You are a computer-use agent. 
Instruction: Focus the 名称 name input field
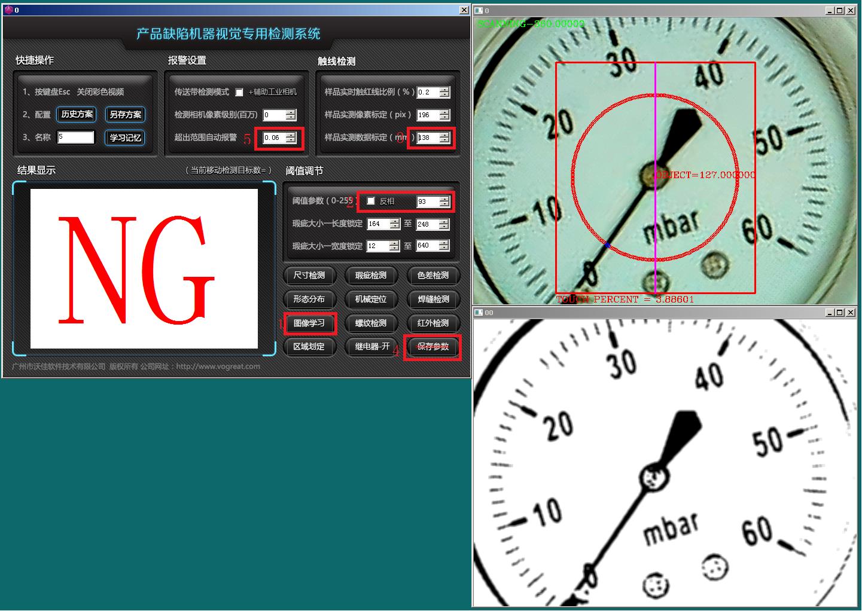pos(76,137)
